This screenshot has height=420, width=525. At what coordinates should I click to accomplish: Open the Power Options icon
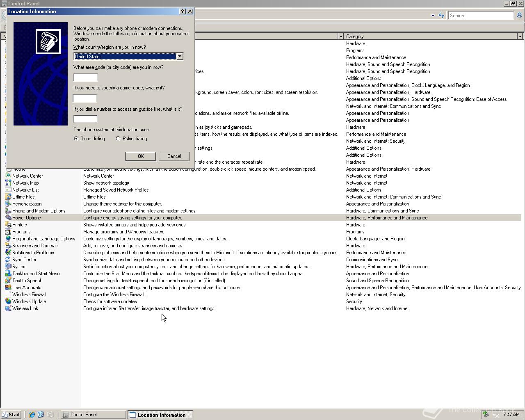click(8, 218)
